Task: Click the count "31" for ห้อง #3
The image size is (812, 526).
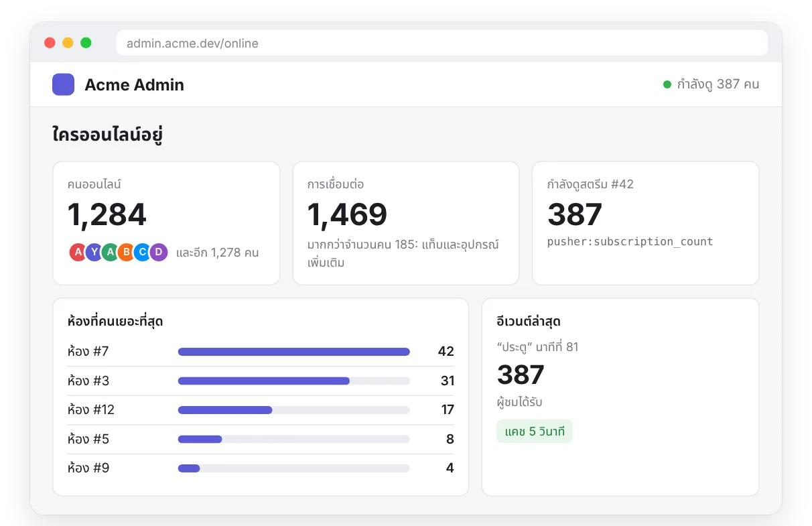Action: click(x=448, y=381)
